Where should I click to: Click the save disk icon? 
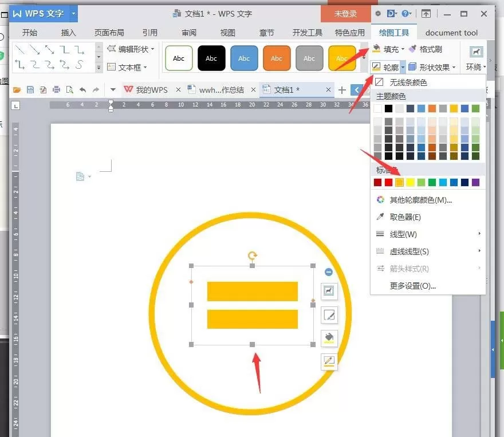click(30, 90)
